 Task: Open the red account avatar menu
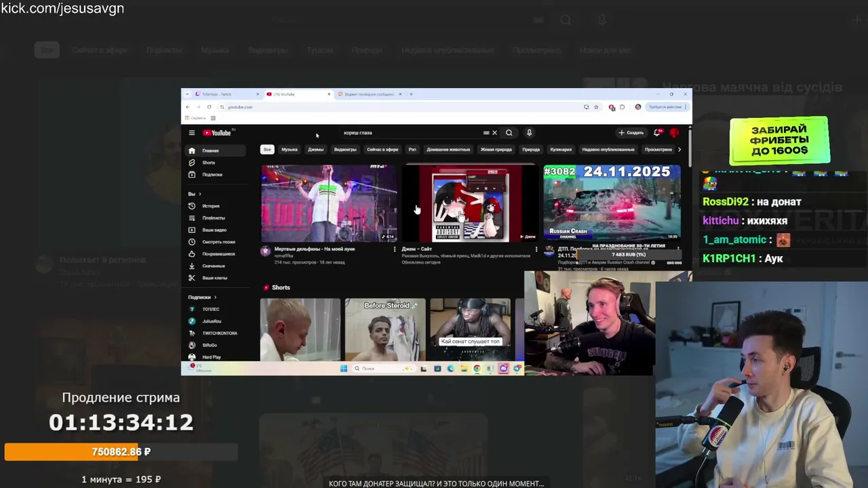[x=674, y=133]
